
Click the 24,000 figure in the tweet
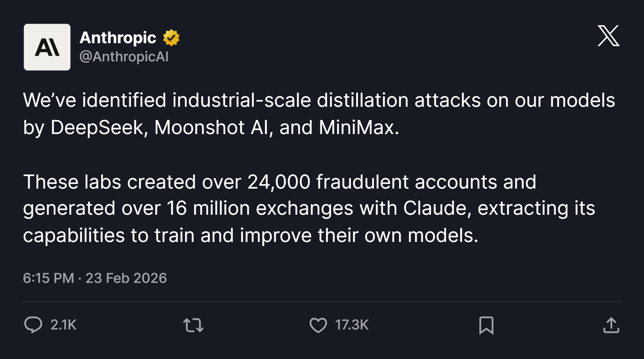click(279, 182)
